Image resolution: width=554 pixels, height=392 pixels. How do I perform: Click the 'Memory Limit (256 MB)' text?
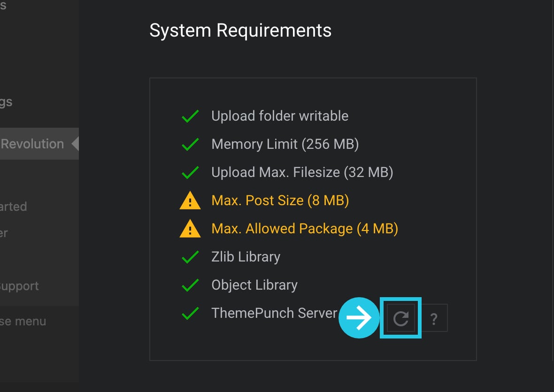[285, 145]
